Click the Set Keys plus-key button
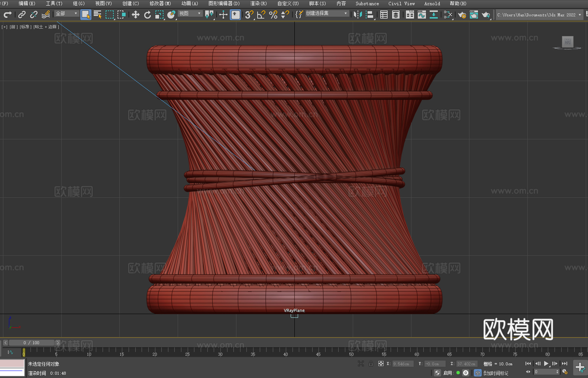This screenshot has height=378, width=588. click(580, 368)
